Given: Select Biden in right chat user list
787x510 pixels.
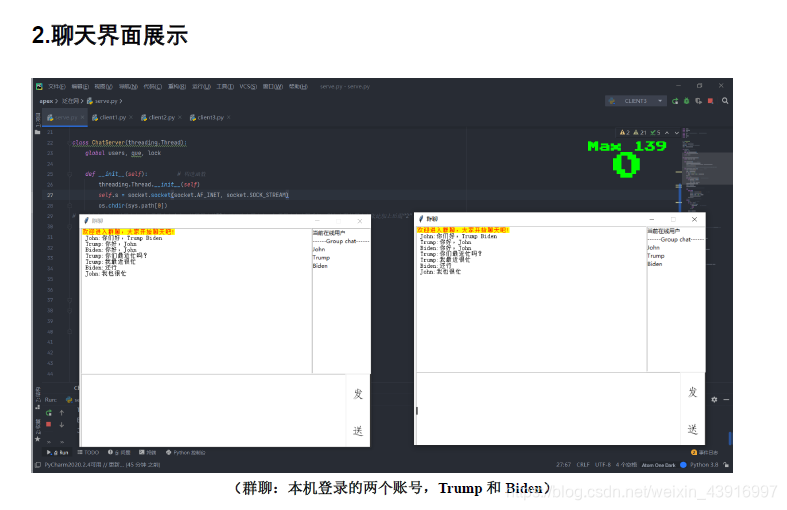Looking at the screenshot, I should pyautogui.click(x=654, y=264).
